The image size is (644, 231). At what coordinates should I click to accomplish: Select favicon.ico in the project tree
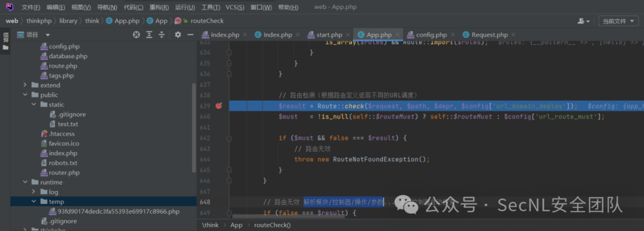60,143
